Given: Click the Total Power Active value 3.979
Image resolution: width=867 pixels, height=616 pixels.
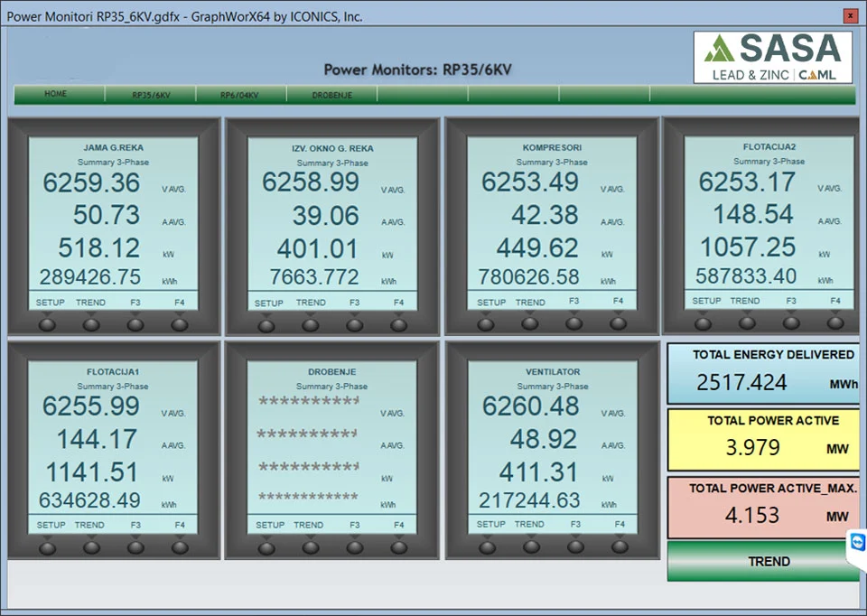Looking at the screenshot, I should click(x=752, y=447).
